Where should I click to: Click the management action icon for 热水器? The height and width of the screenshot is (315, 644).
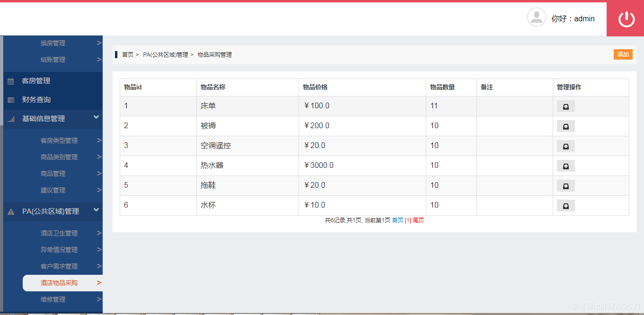(x=565, y=166)
